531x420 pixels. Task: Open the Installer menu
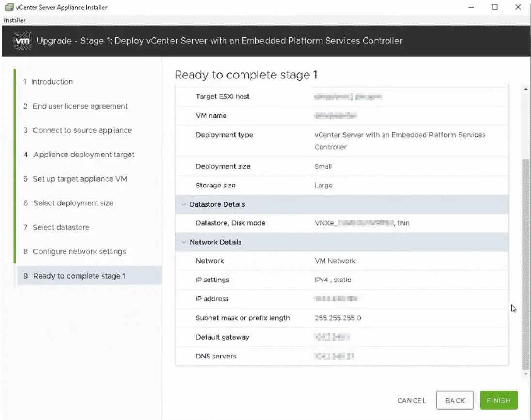(x=15, y=20)
